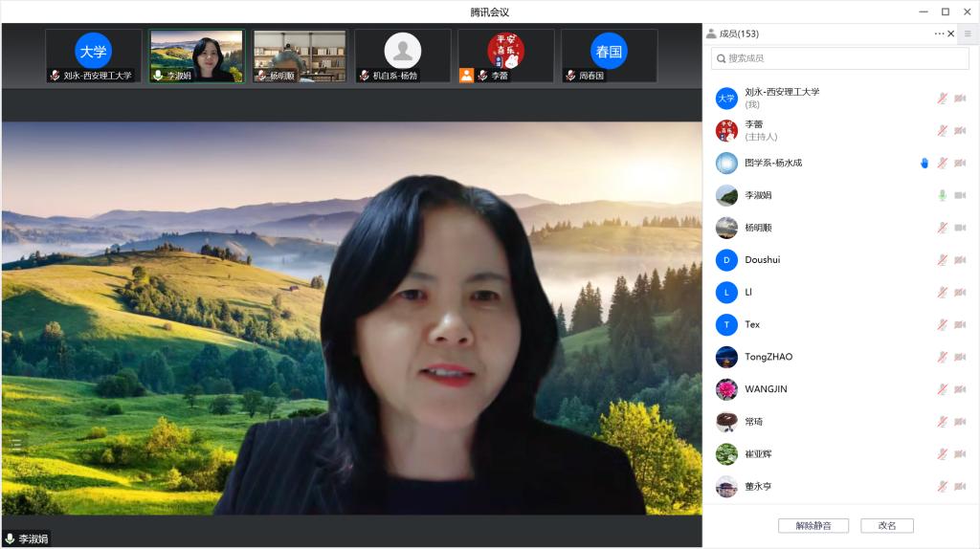The image size is (980, 549).
Task: Click the 改名 rename button
Action: 886,525
